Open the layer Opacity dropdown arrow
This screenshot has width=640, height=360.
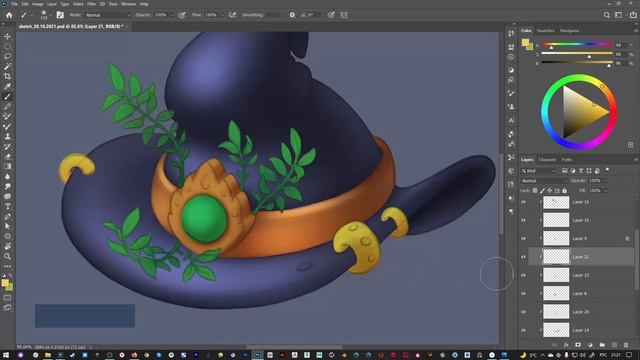606,181
